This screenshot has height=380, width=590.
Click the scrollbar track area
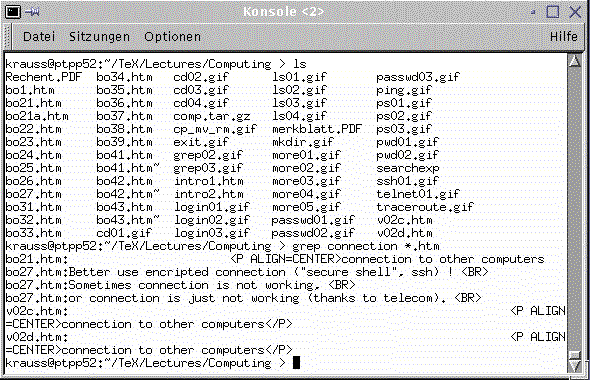click(x=575, y=209)
